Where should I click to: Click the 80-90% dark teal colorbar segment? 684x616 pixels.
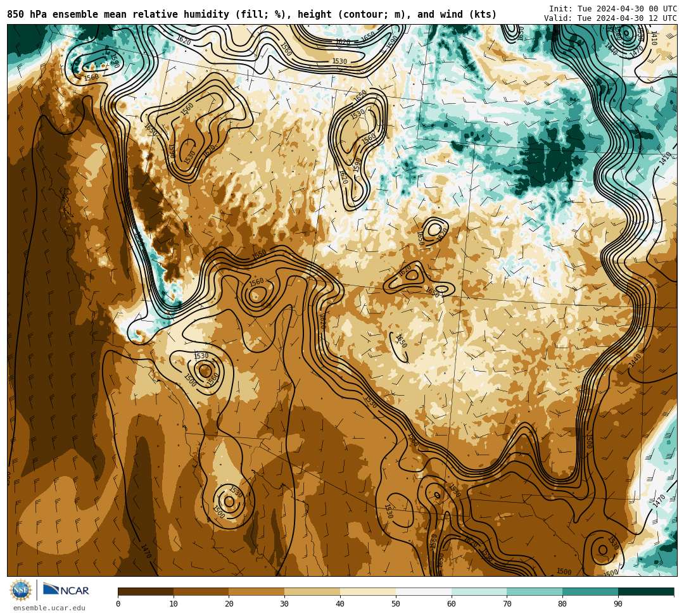590,591
